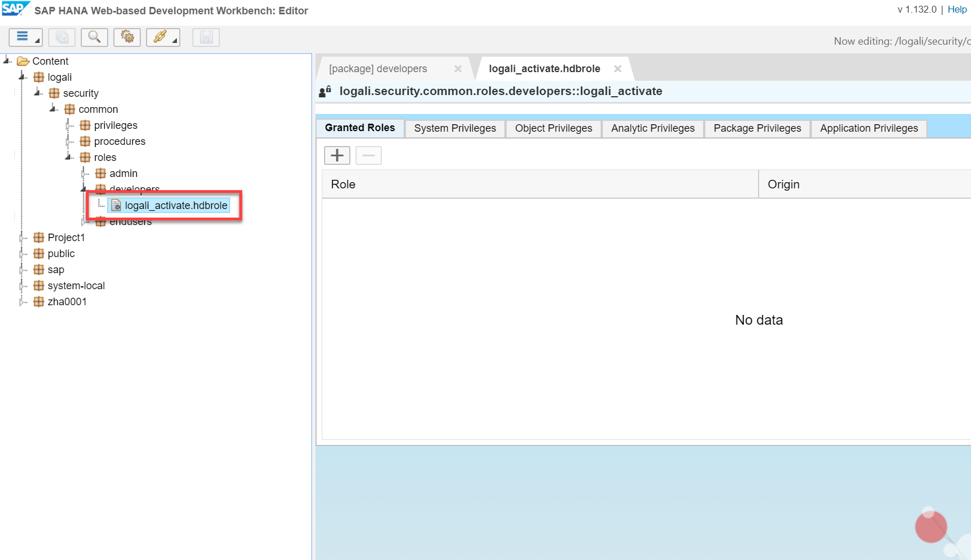Click the zha0001 package icon
The image size is (971, 560).
[39, 302]
